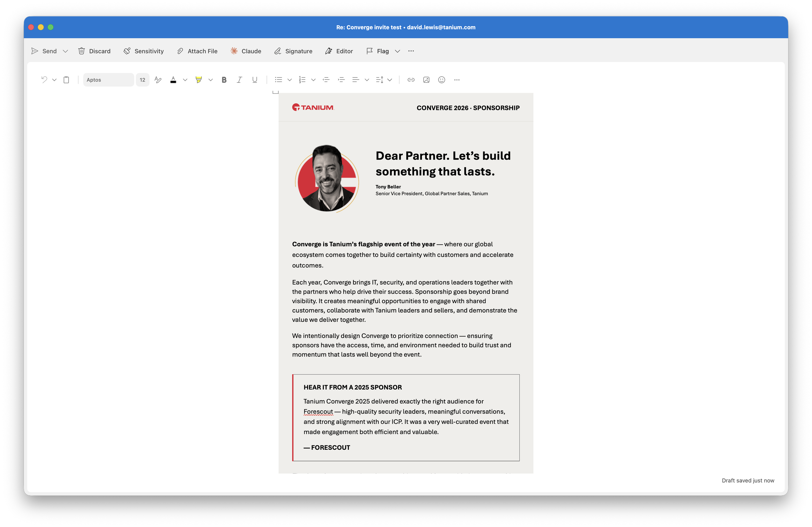812x527 pixels.
Task: Open more message toolbar options
Action: 411,51
